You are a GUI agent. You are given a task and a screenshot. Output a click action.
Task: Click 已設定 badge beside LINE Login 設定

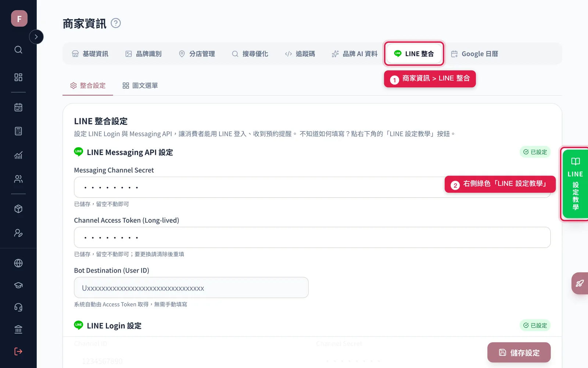click(535, 325)
